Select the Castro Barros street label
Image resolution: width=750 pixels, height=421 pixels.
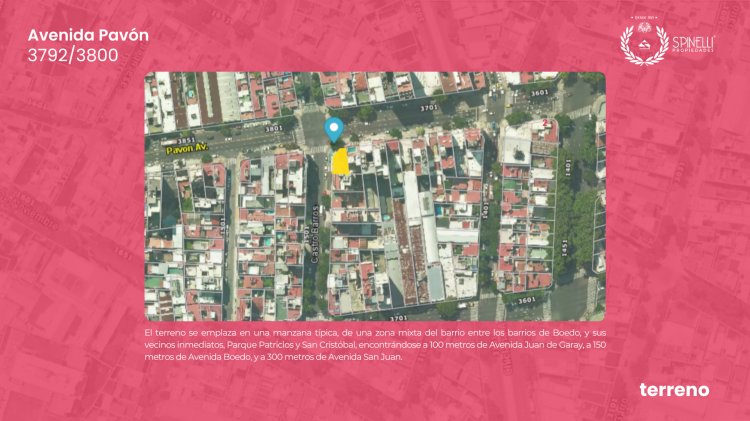[314, 234]
